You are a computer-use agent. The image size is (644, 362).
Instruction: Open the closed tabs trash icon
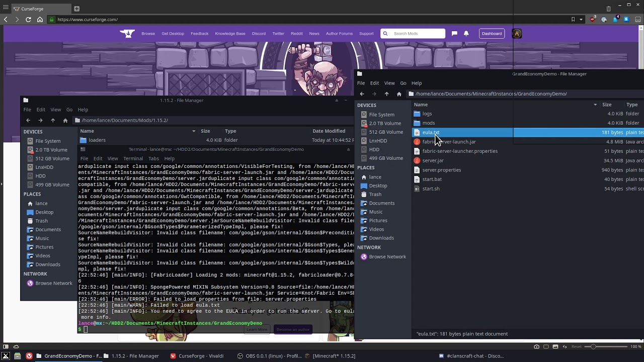coord(608,9)
